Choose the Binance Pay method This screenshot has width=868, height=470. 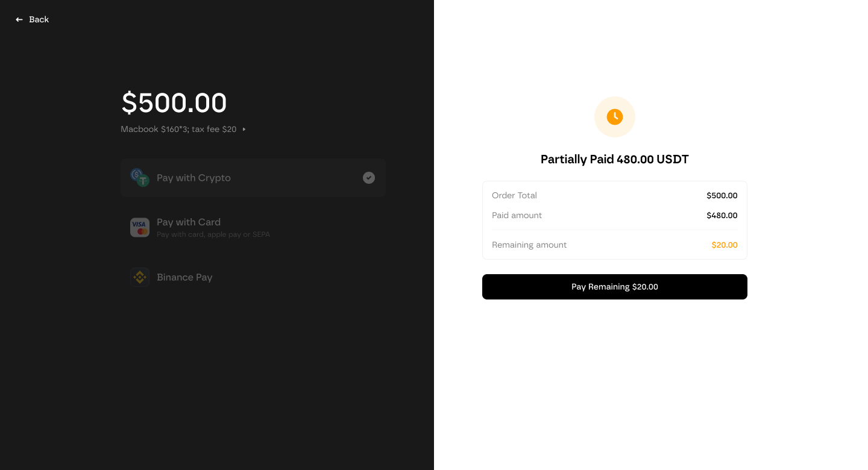click(253, 277)
